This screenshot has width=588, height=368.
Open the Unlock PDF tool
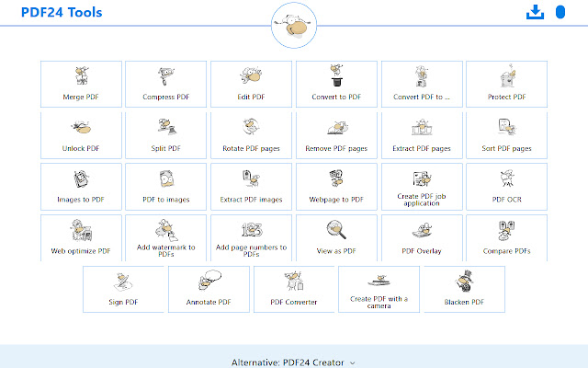[x=81, y=135]
